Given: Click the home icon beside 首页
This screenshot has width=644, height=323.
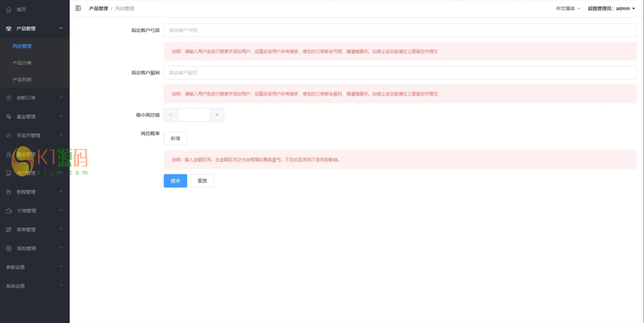Looking at the screenshot, I should click(9, 10).
